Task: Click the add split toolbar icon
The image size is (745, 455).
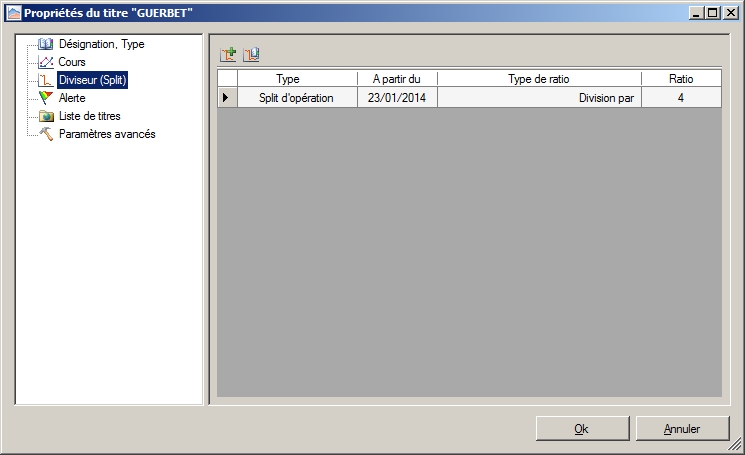Action: coord(228,54)
